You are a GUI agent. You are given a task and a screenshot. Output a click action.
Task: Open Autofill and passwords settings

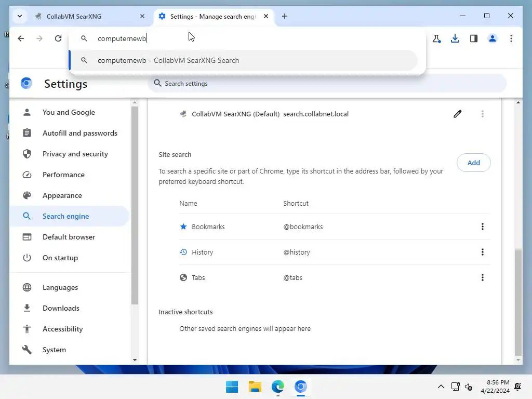[69, 133]
